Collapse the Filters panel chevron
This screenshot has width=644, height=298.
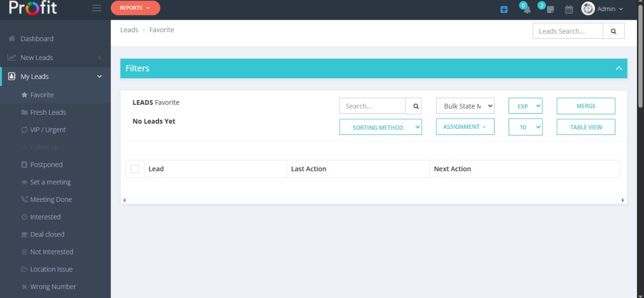[619, 68]
